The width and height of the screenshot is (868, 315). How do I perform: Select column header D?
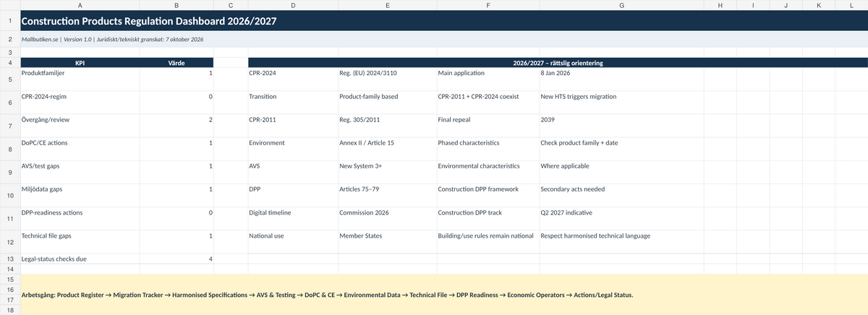point(292,6)
